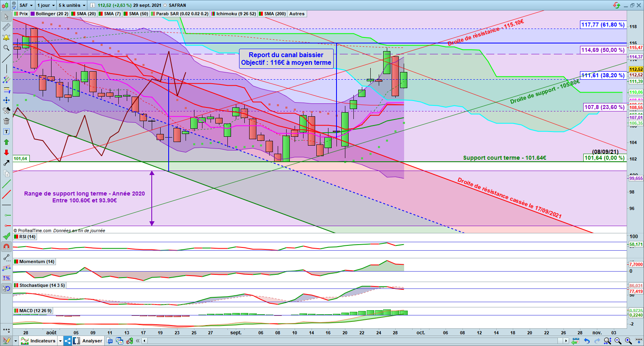Toggle Bollinger (20 2) indicator
The height and width of the screenshot is (346, 644).
click(50, 14)
